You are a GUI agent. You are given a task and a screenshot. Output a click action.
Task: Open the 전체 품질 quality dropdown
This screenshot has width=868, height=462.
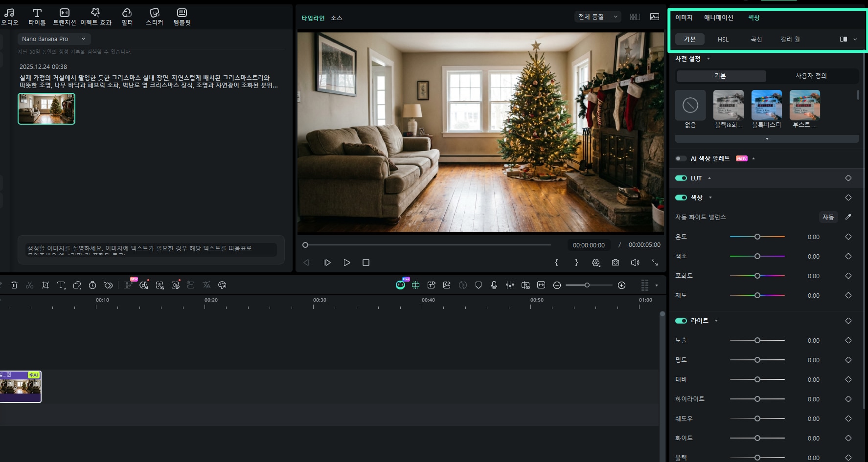point(597,17)
